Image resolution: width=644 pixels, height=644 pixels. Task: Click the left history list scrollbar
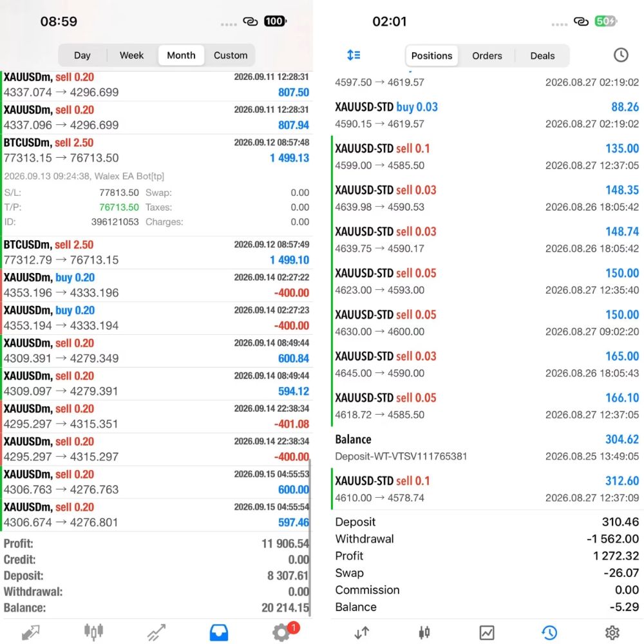310,538
